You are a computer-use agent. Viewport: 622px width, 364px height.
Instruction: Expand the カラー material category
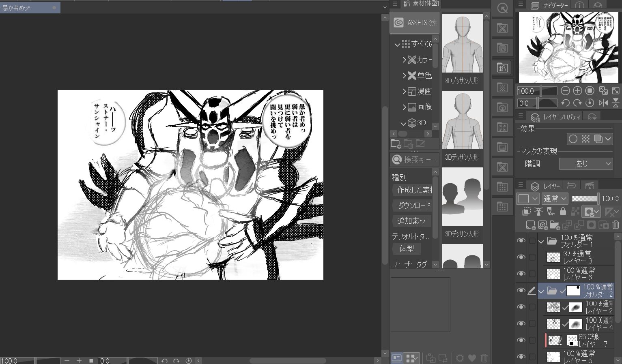[404, 60]
